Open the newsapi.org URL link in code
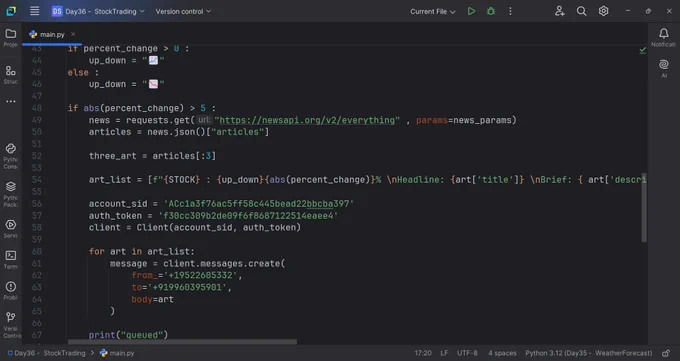 [x=307, y=120]
